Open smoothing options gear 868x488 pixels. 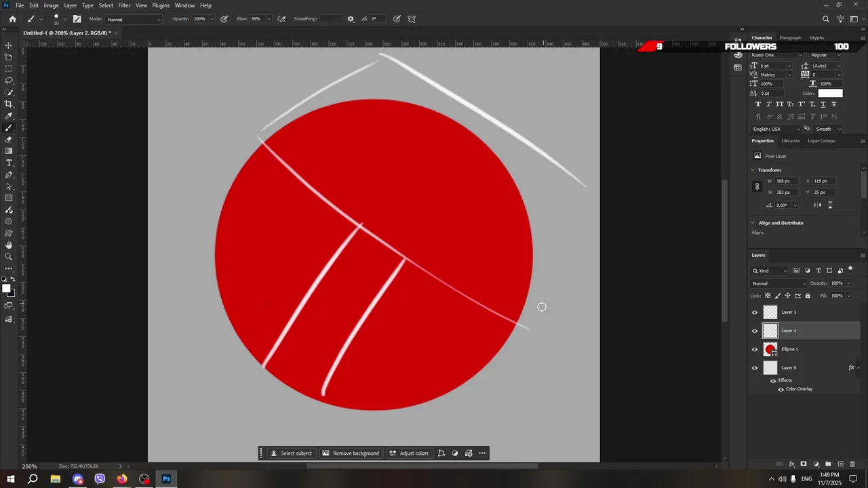click(x=351, y=19)
